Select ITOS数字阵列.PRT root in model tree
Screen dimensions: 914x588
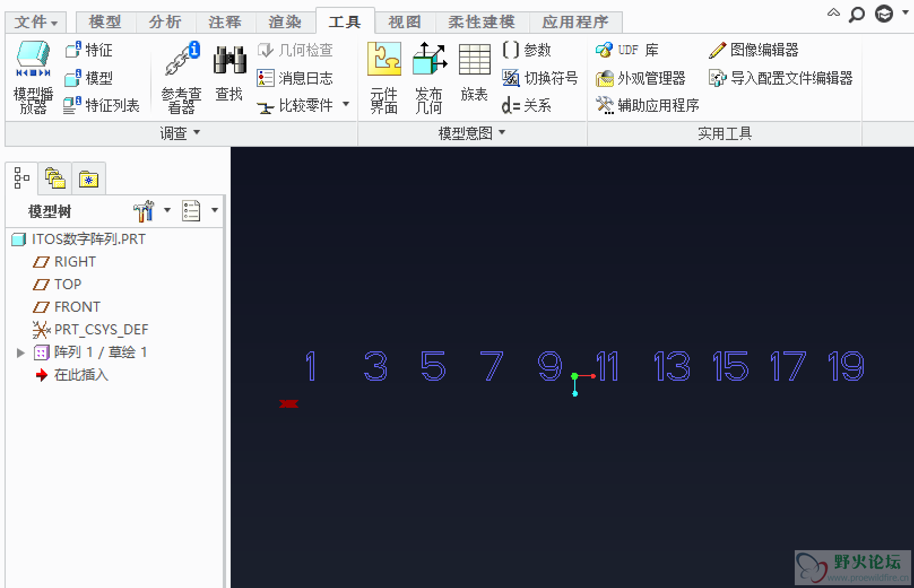pos(79,239)
